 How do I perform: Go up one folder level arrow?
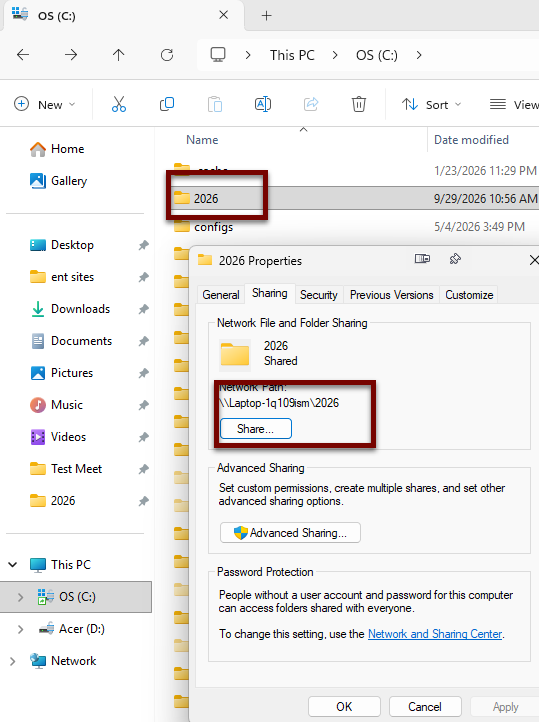pos(118,55)
